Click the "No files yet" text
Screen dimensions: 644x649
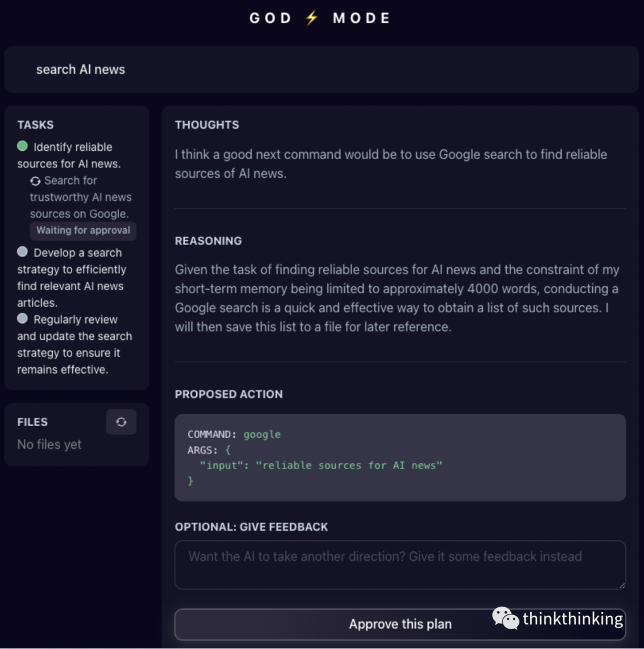click(x=49, y=445)
